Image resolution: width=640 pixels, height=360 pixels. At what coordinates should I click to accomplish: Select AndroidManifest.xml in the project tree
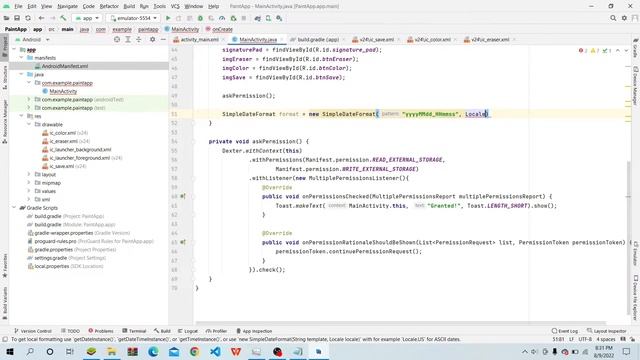coord(64,66)
